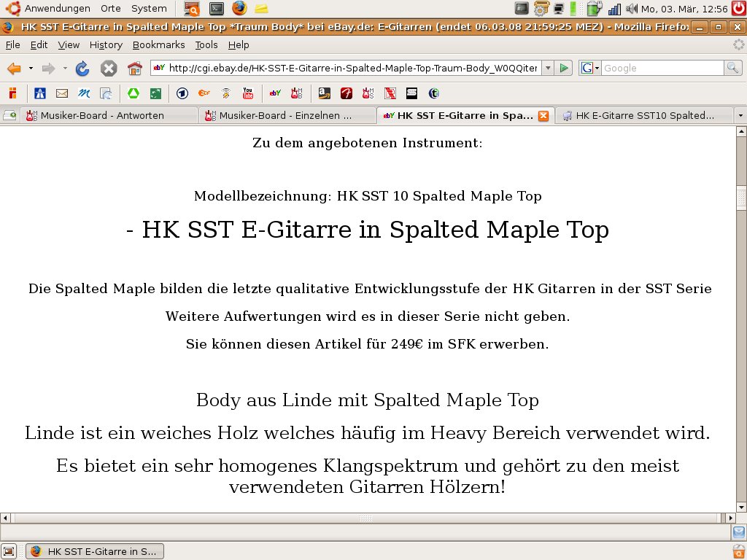Open the green square arrows bookmark icon

[156, 93]
